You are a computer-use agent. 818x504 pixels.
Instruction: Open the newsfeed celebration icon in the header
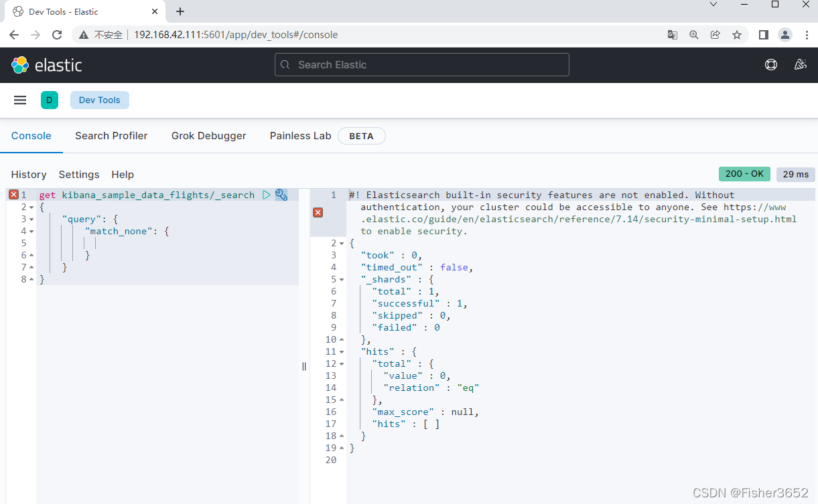coord(800,65)
